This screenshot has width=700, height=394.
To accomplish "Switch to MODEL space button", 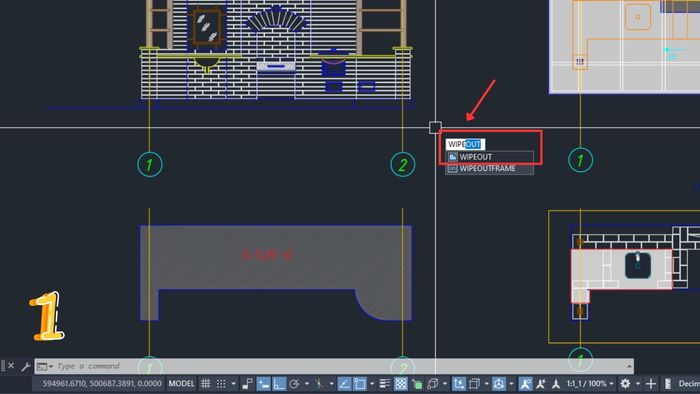I will 181,384.
